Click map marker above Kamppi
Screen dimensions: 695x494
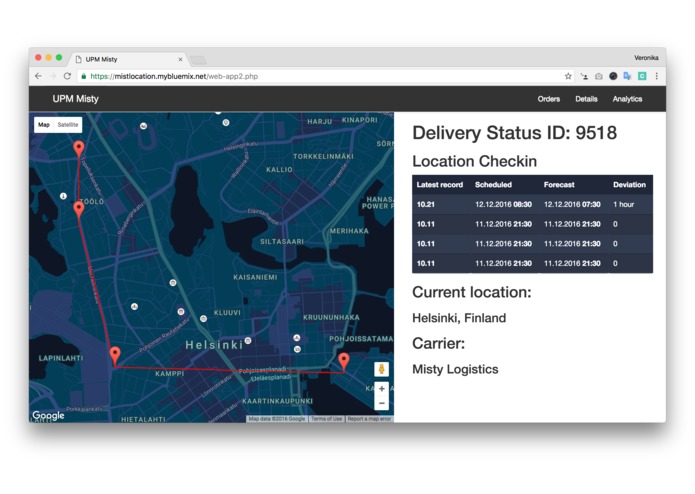click(x=115, y=356)
